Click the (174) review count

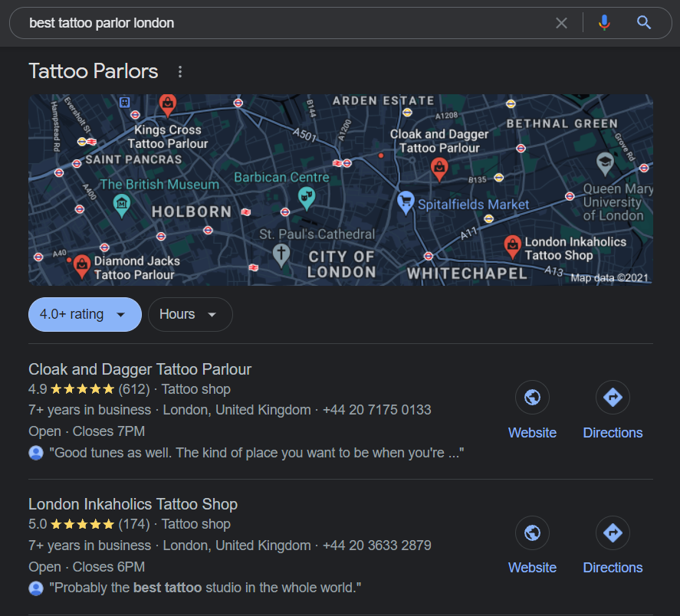[134, 524]
